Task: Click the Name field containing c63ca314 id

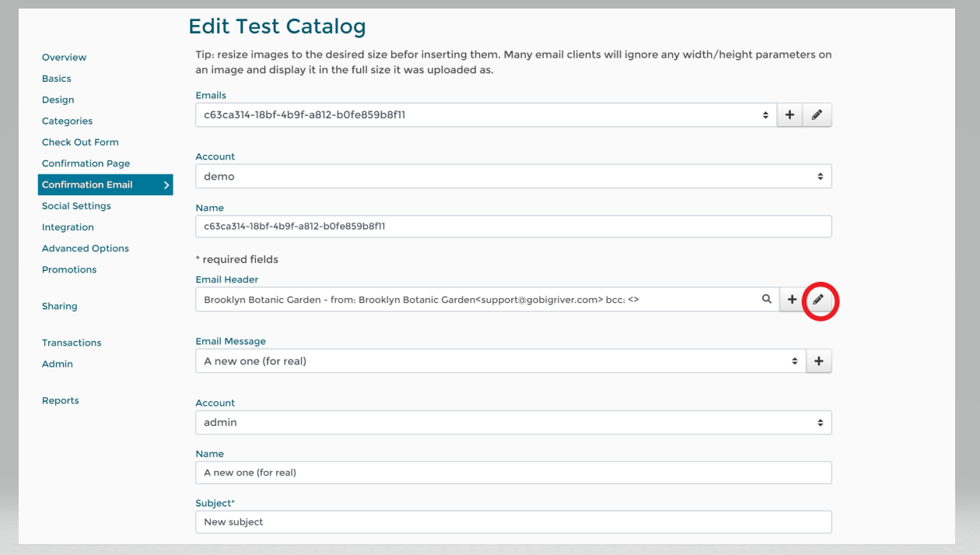Action: click(513, 227)
